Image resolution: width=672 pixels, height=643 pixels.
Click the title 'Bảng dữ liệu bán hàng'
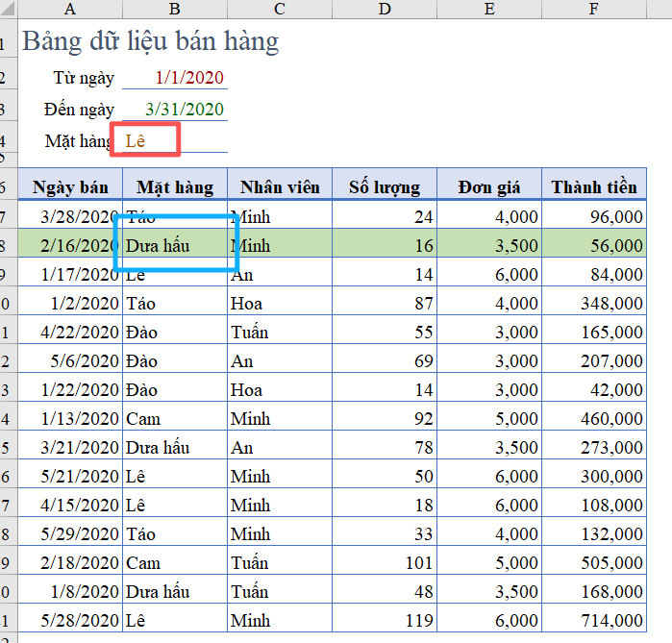[x=150, y=41]
